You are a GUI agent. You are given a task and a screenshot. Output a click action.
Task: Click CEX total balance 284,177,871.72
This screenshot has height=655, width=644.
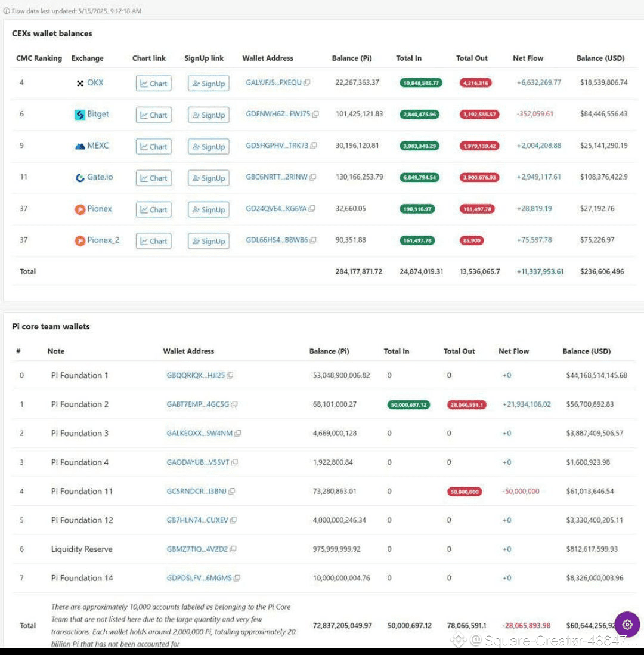coord(358,271)
